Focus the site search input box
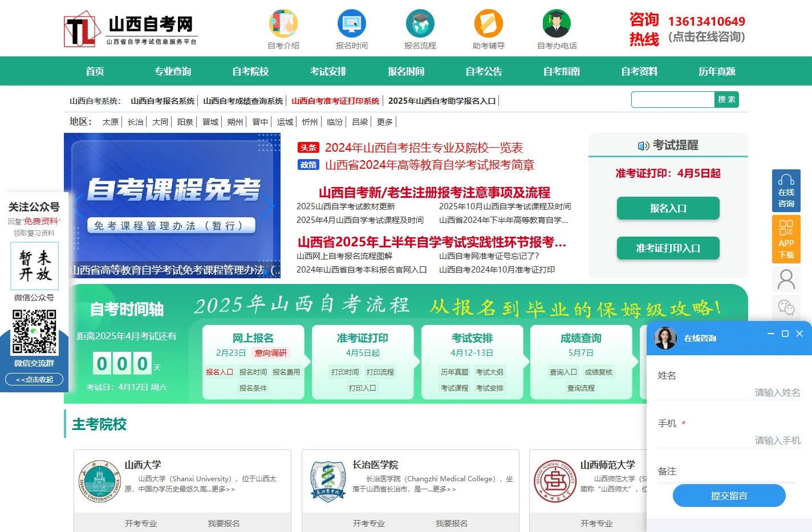The width and height of the screenshot is (812, 532). [673, 99]
